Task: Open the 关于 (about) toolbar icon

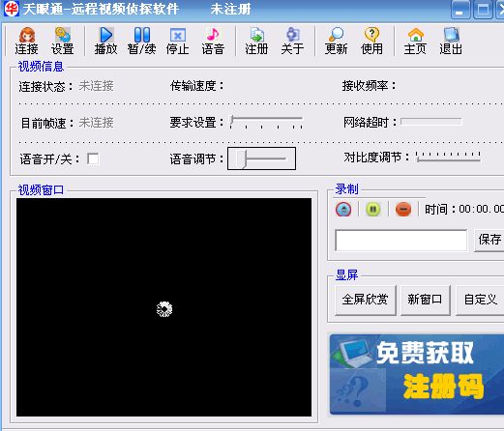Action: (292, 41)
